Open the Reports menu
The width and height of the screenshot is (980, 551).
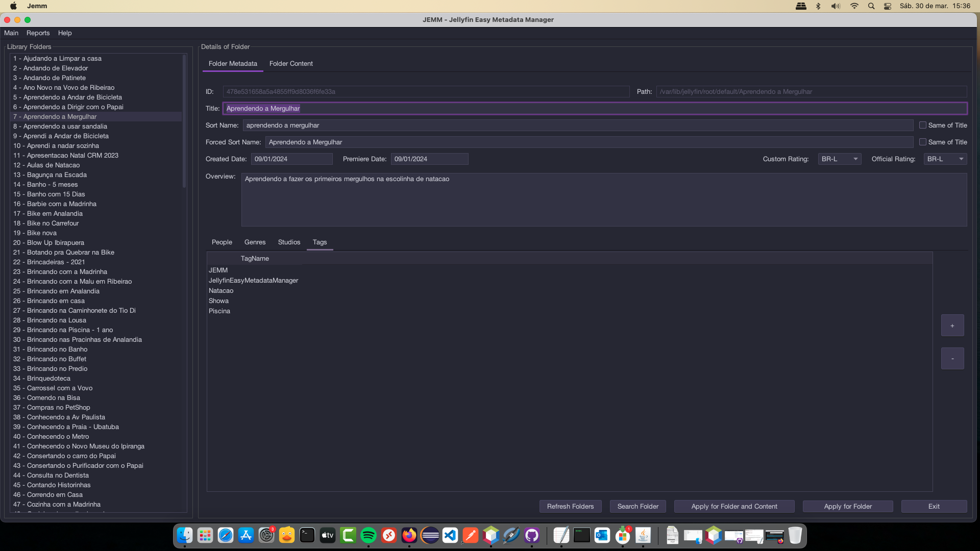(x=38, y=33)
